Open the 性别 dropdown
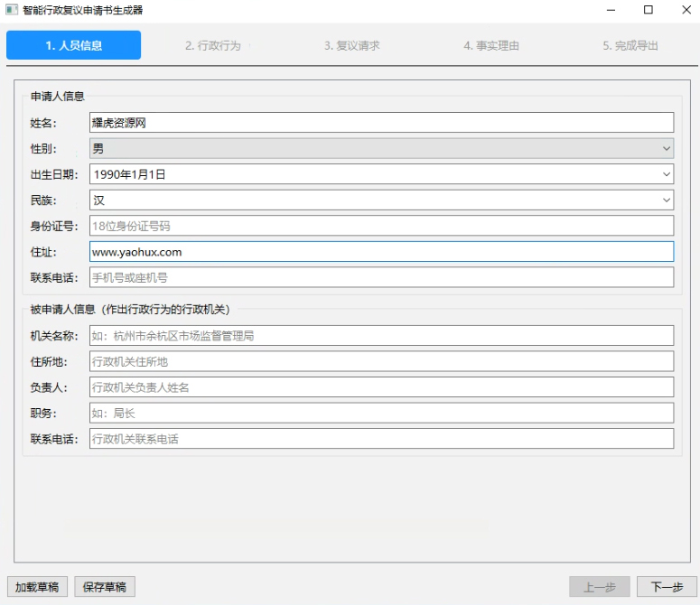Screen dimensions: 700x605 click(380, 148)
